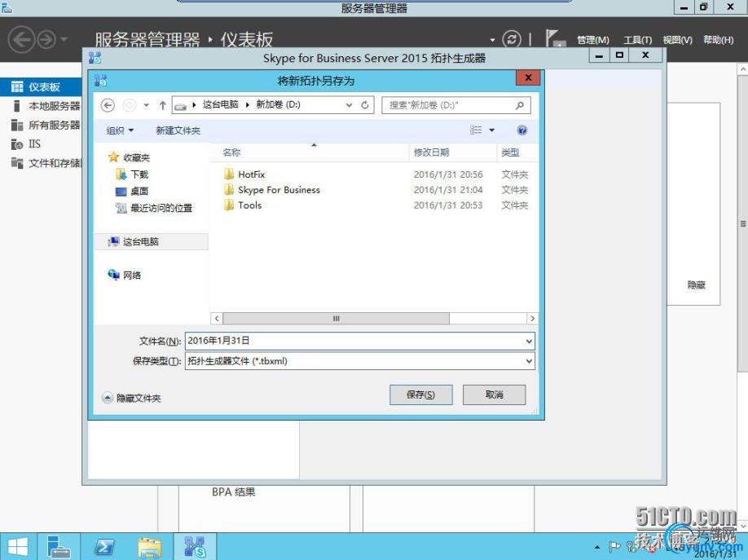Click the Cancel (取消) button
The image size is (748, 560).
pyautogui.click(x=495, y=395)
